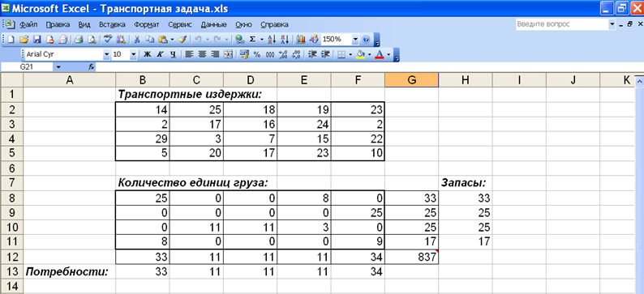Toggle Italic (К) formatting
644x294 pixels.
click(160, 54)
